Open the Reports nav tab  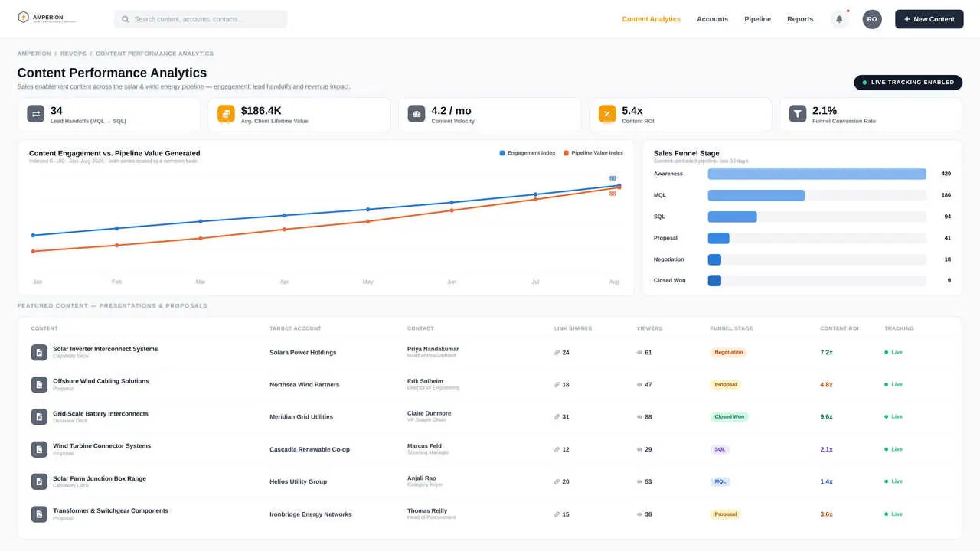[800, 19]
